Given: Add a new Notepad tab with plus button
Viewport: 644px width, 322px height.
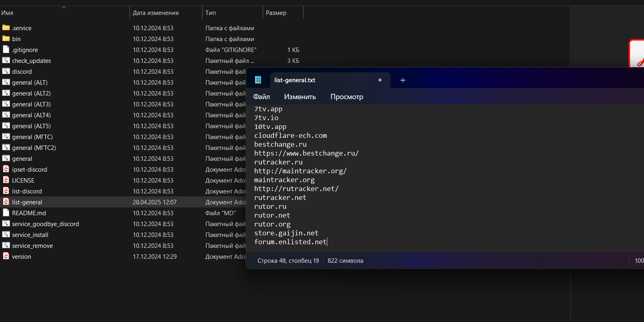Looking at the screenshot, I should [x=403, y=80].
